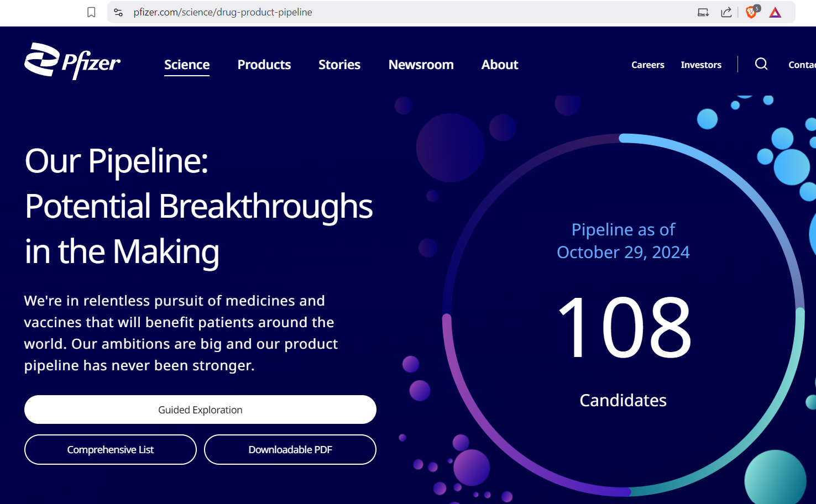Click the Brave Rewards triangle icon

coord(775,12)
